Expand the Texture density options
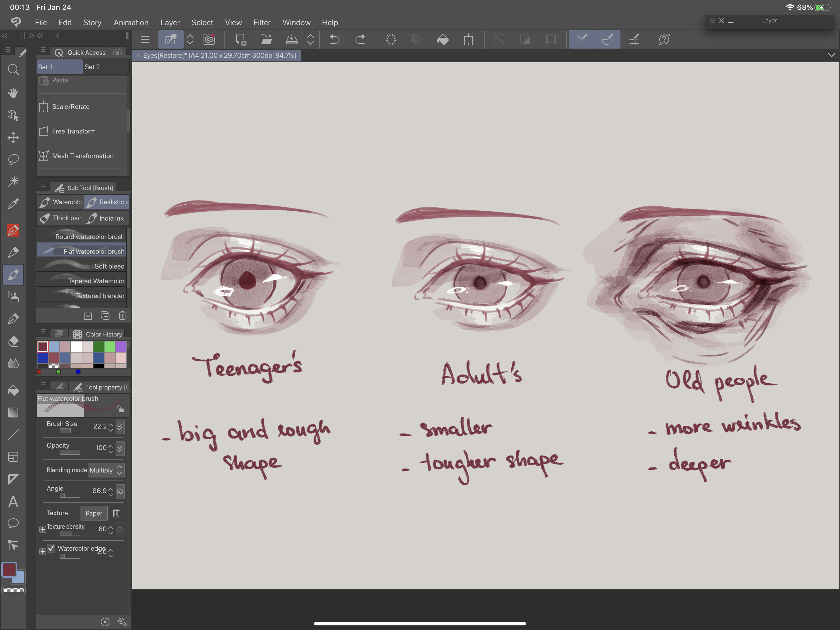Screen dimensions: 840x630 pos(42,529)
